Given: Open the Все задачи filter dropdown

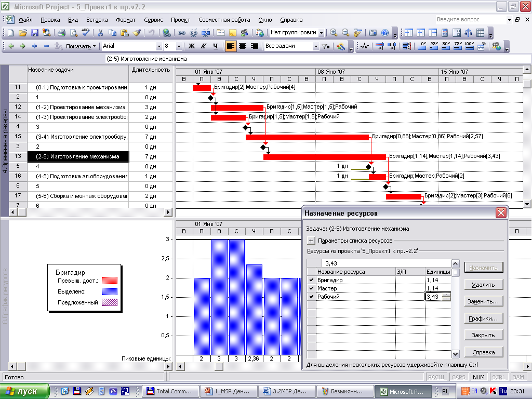Looking at the screenshot, I should click(x=316, y=46).
